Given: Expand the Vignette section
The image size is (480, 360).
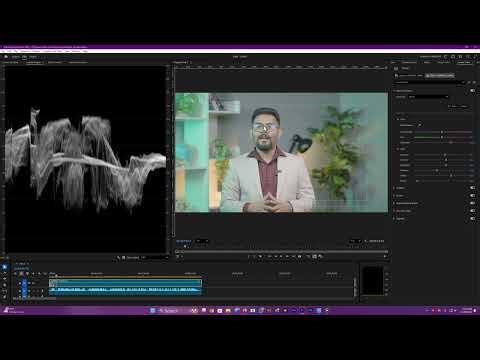Looking at the screenshot, I should (x=394, y=219).
